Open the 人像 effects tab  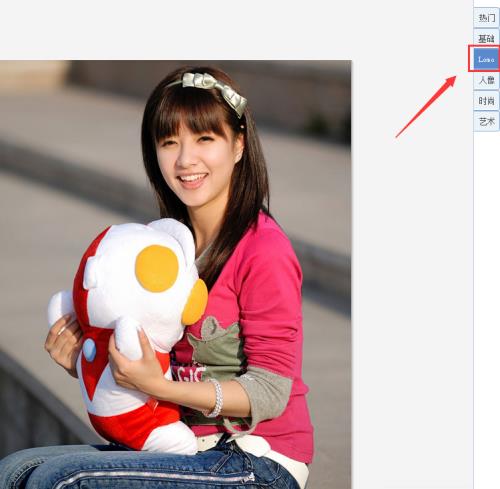click(x=486, y=80)
